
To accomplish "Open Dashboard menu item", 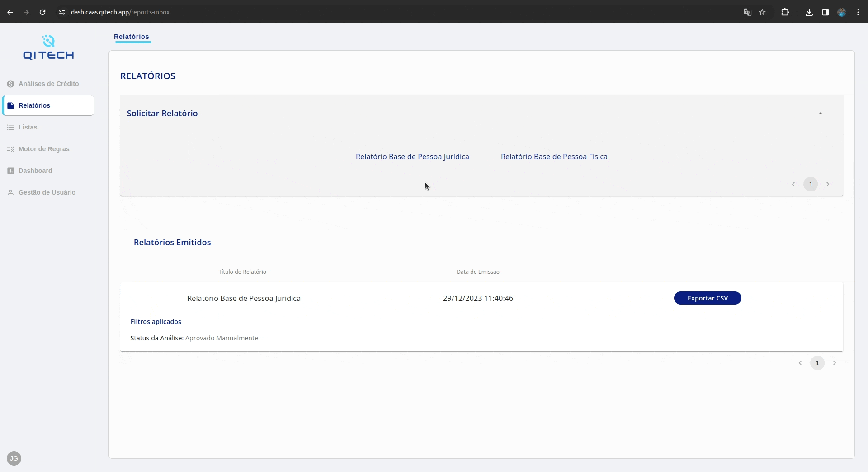I will [48, 171].
